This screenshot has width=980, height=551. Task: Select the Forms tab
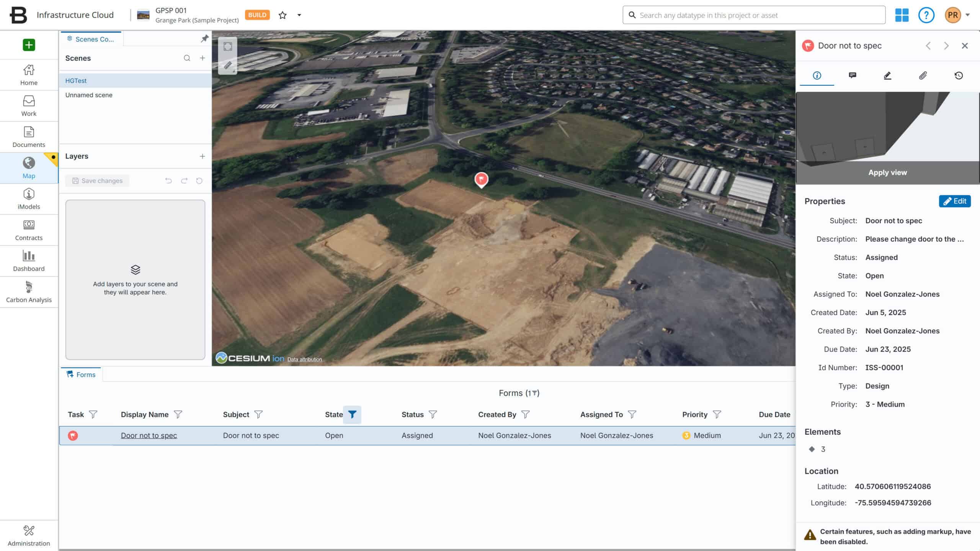click(81, 375)
